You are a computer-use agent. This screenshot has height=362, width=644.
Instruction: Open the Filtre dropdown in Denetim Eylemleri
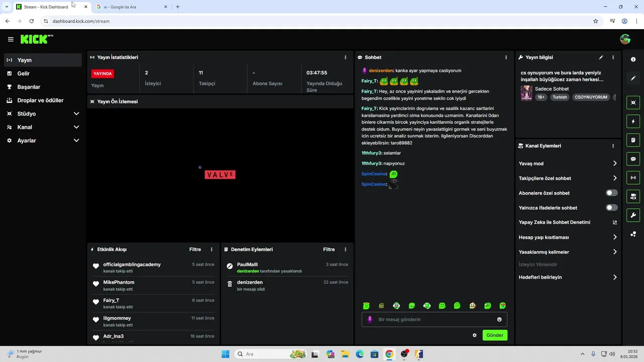pyautogui.click(x=329, y=249)
